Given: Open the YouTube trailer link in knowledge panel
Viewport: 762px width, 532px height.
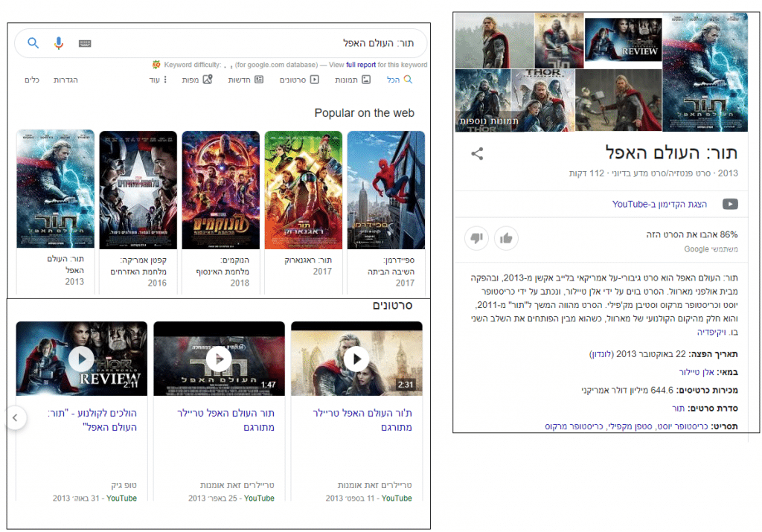Looking at the screenshot, I should (x=659, y=204).
